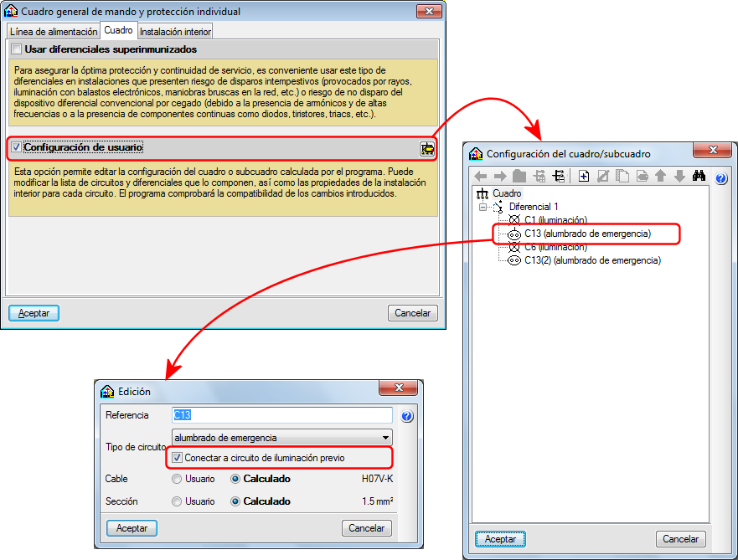Click the 1.5 mm² section value
This screenshot has height=560, width=738.
378,501
